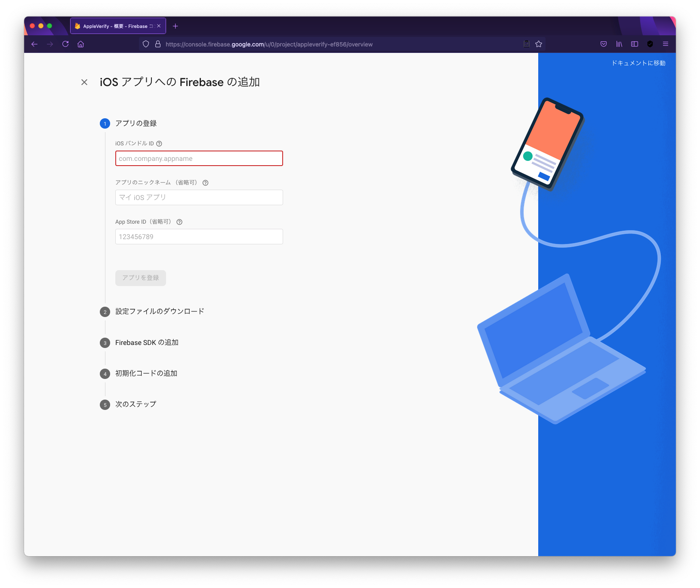Open a new browser tab
Viewport: 700px width, 588px height.
[175, 26]
